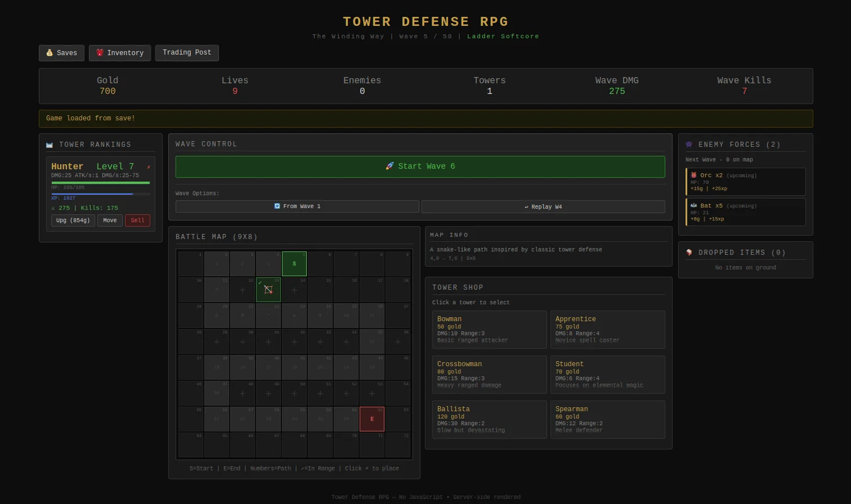Click Replay W4
The width and height of the screenshot is (851, 504).
tap(543, 206)
